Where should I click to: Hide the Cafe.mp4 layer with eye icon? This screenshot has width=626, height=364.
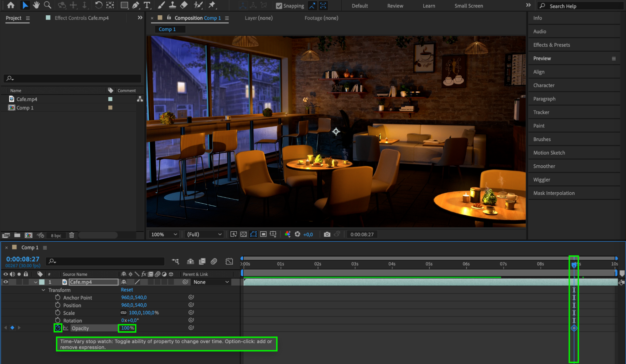[x=6, y=282]
